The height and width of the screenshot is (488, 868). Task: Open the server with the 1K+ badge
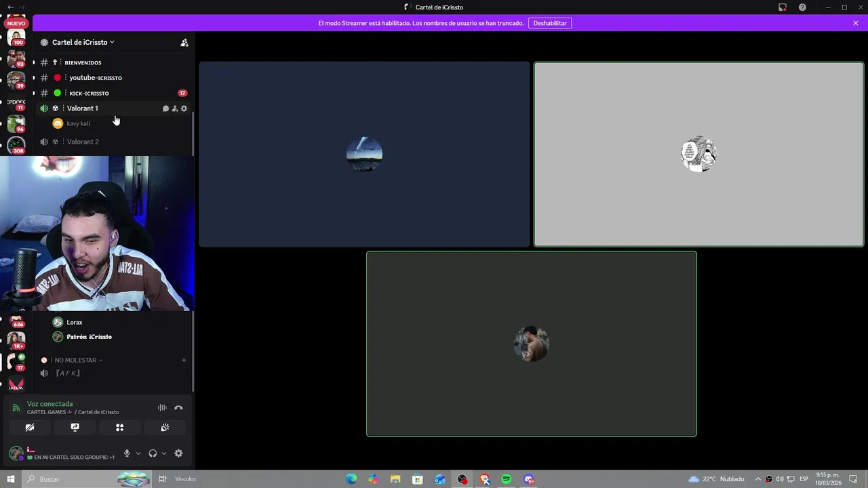click(16, 341)
